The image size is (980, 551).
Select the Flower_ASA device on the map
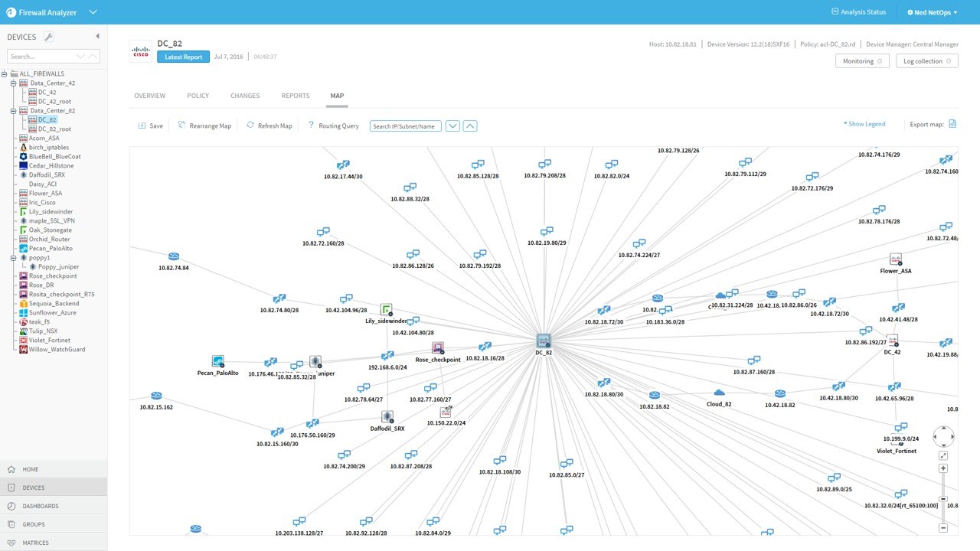tap(896, 260)
